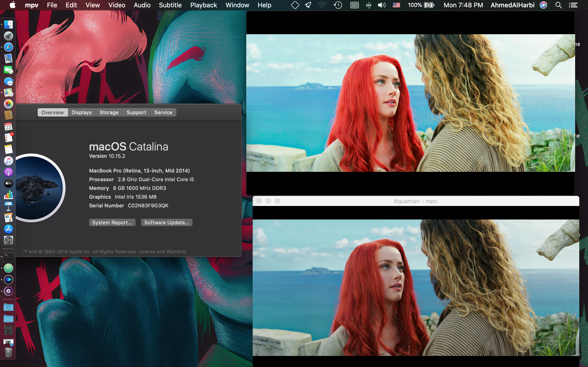Open the US input source menu
The image size is (588, 367).
[x=396, y=5]
